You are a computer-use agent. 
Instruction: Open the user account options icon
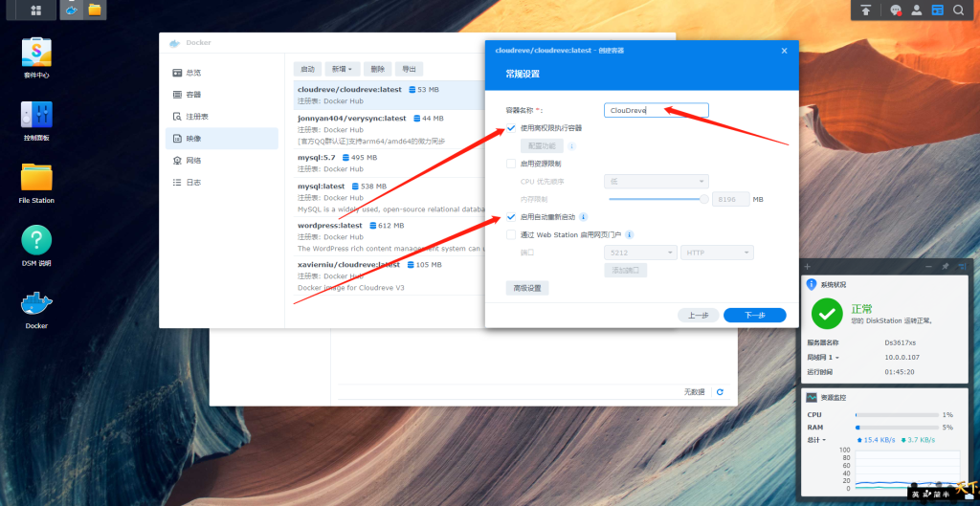pyautogui.click(x=916, y=10)
